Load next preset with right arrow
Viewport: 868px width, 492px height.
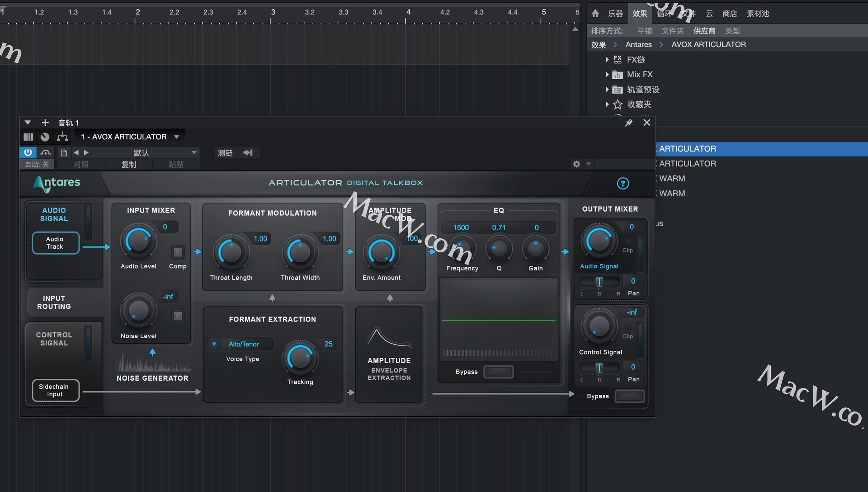(x=86, y=153)
